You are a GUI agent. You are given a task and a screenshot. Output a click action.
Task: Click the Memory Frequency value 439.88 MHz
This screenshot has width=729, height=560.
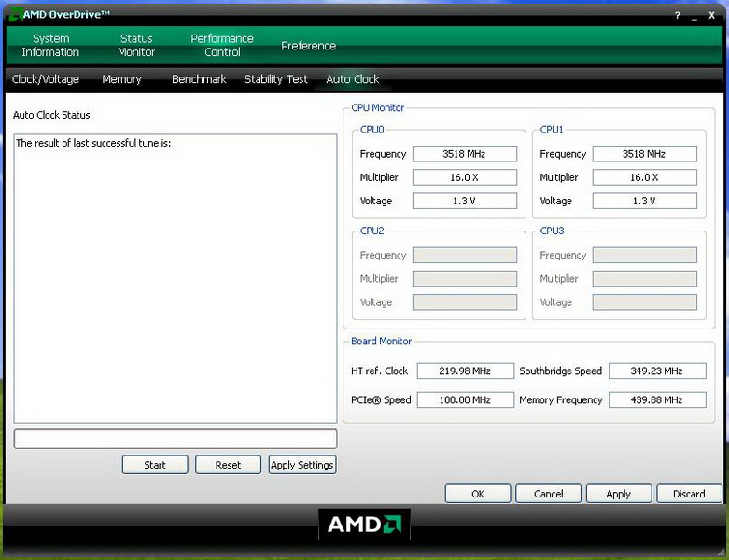657,399
